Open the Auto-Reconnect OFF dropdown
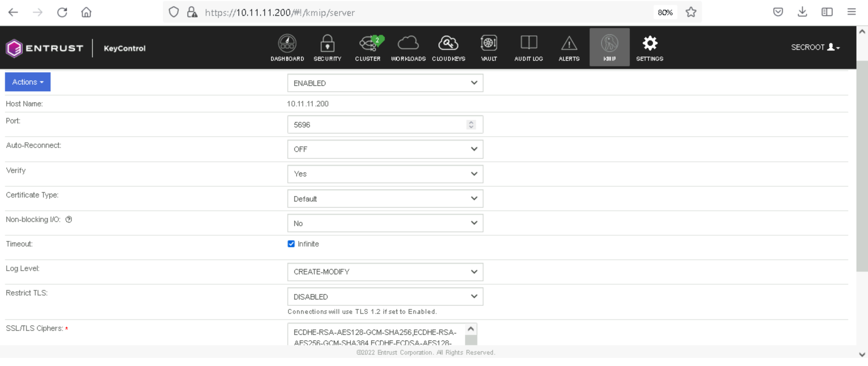 pyautogui.click(x=385, y=149)
